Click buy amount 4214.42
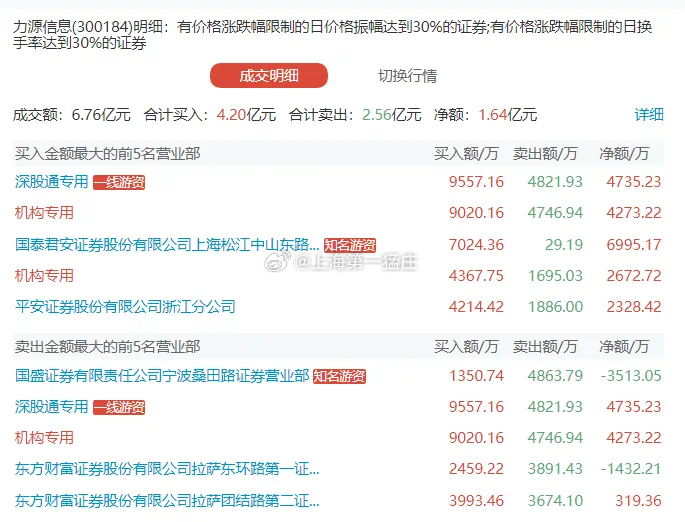The height and width of the screenshot is (522, 685). (x=476, y=307)
